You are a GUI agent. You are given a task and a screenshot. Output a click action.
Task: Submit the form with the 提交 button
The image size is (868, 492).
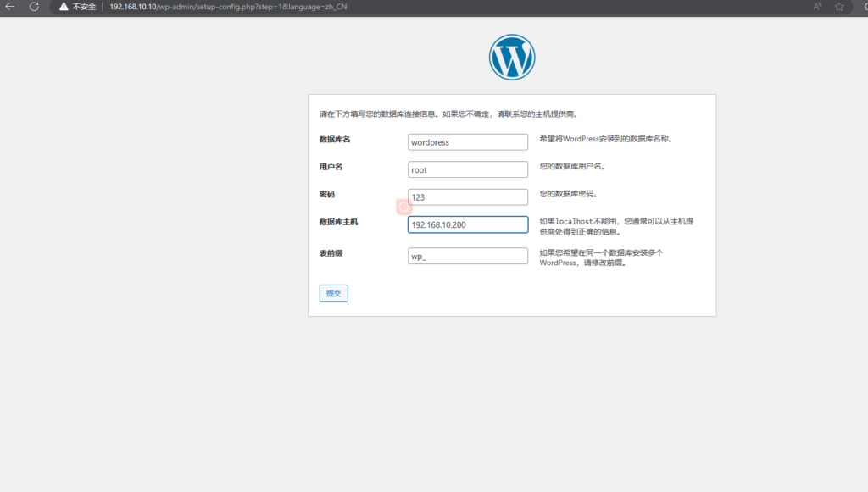click(334, 293)
